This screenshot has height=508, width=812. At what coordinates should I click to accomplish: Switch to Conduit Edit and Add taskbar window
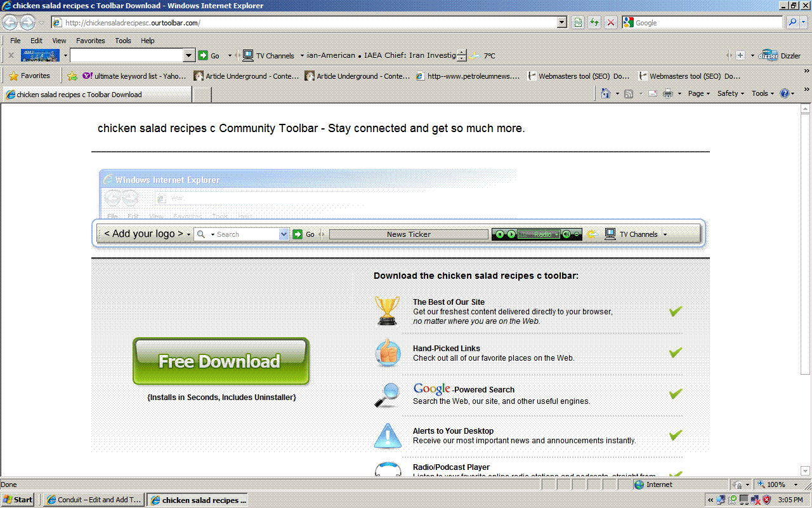click(x=95, y=500)
